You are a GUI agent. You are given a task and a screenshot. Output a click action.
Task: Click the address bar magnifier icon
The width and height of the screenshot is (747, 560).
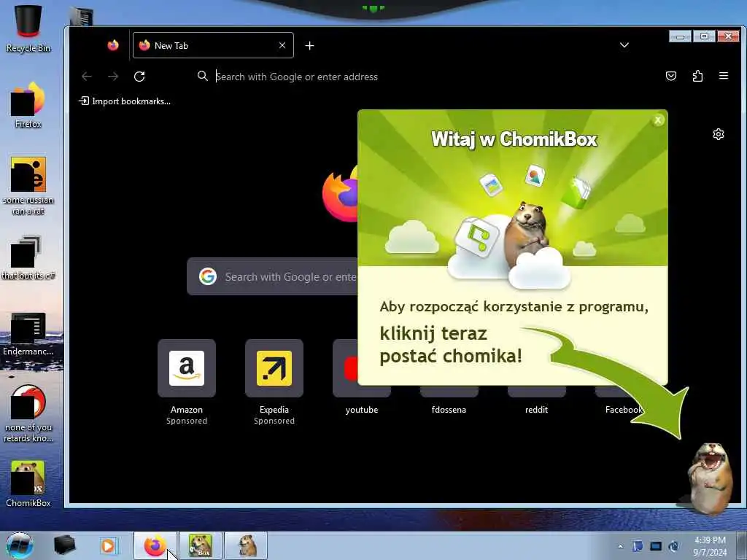[203, 76]
